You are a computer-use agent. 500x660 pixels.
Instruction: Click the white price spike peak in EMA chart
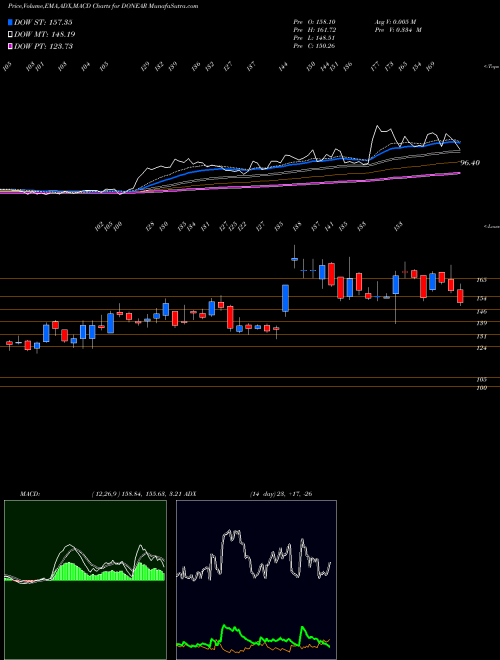tap(378, 126)
